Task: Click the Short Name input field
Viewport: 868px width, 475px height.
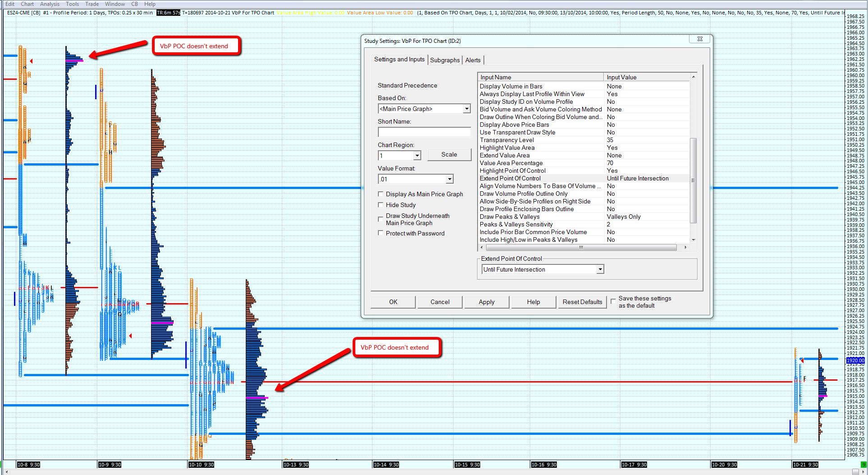Action: (424, 132)
